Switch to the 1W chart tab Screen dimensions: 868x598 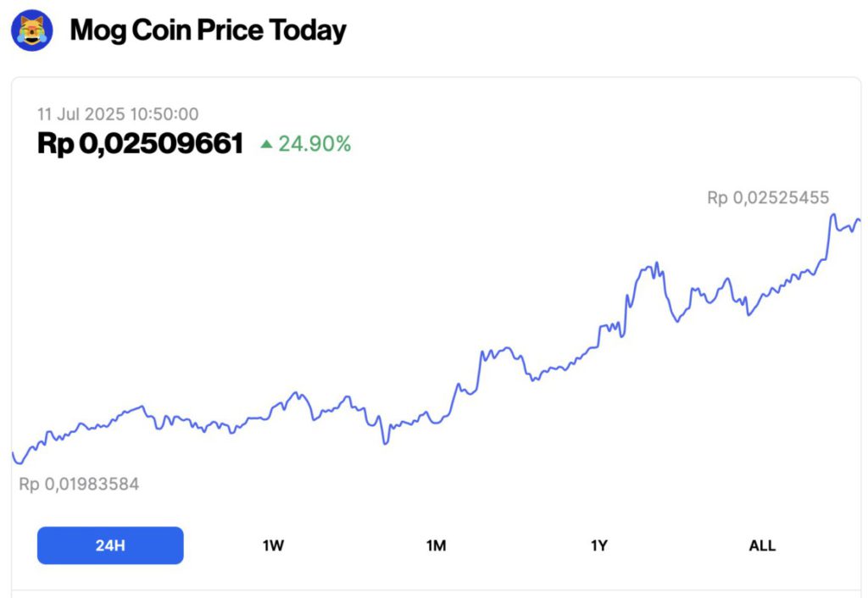pos(273,545)
